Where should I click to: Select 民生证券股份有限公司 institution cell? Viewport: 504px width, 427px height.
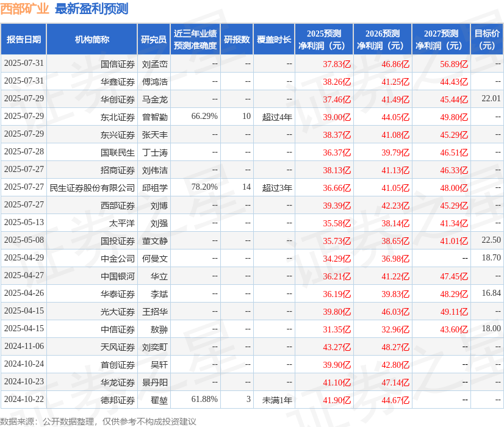click(92, 188)
